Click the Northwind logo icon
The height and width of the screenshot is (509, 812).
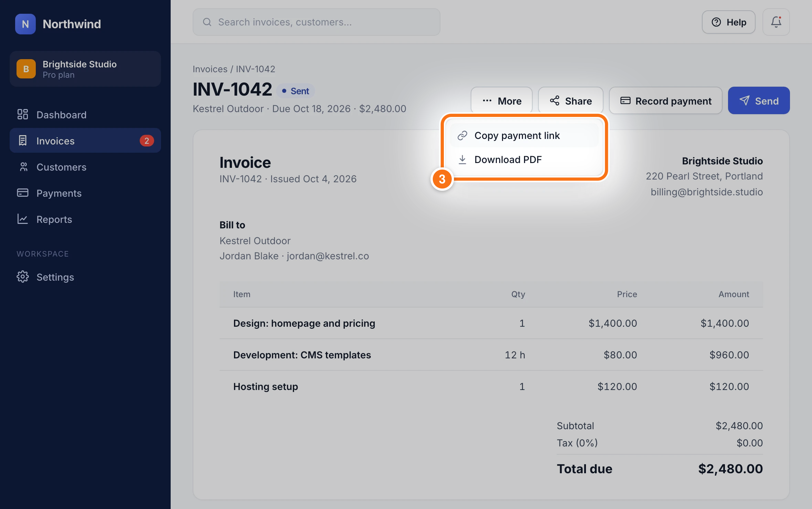pyautogui.click(x=25, y=24)
